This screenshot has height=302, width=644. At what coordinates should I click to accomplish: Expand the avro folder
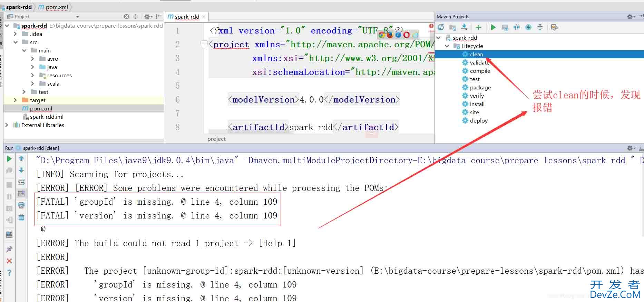point(32,59)
